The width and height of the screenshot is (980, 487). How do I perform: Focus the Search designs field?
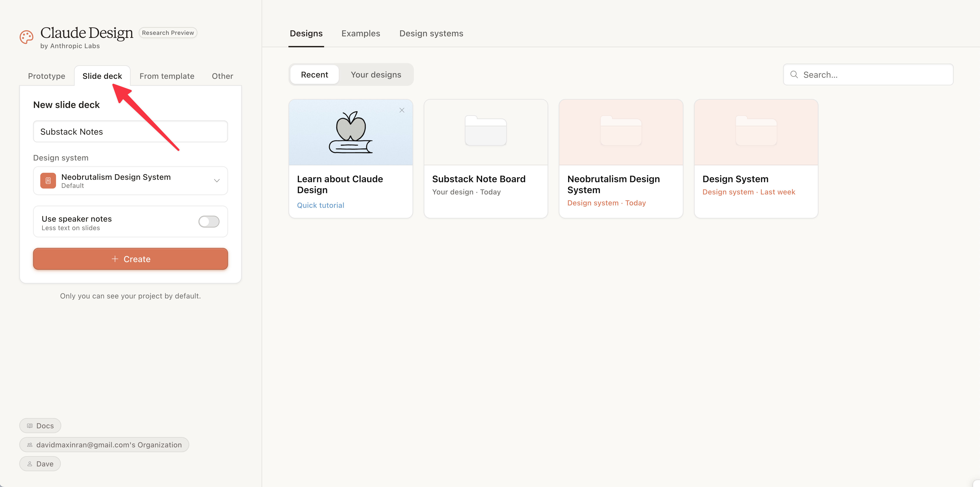pyautogui.click(x=868, y=75)
